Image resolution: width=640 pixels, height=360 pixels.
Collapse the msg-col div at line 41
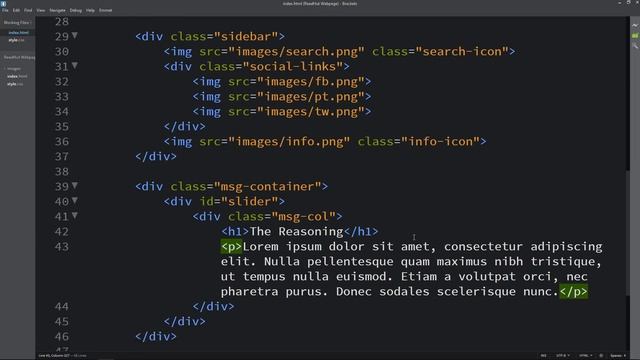[75, 216]
